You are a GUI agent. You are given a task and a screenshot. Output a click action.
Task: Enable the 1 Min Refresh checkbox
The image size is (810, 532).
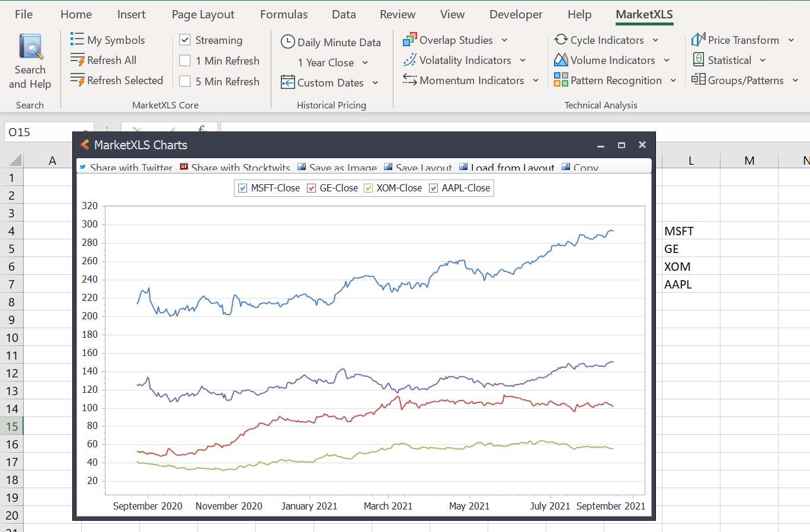[x=185, y=60]
